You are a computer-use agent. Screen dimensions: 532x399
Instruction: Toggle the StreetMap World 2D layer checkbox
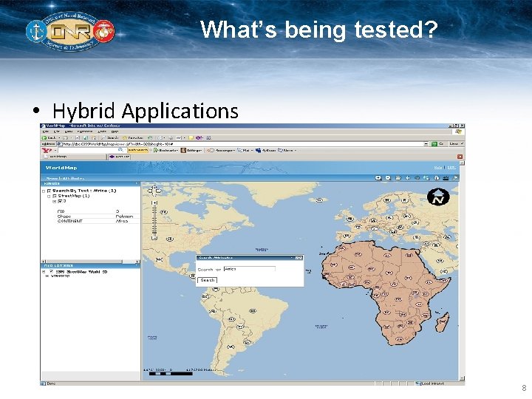click(51, 272)
